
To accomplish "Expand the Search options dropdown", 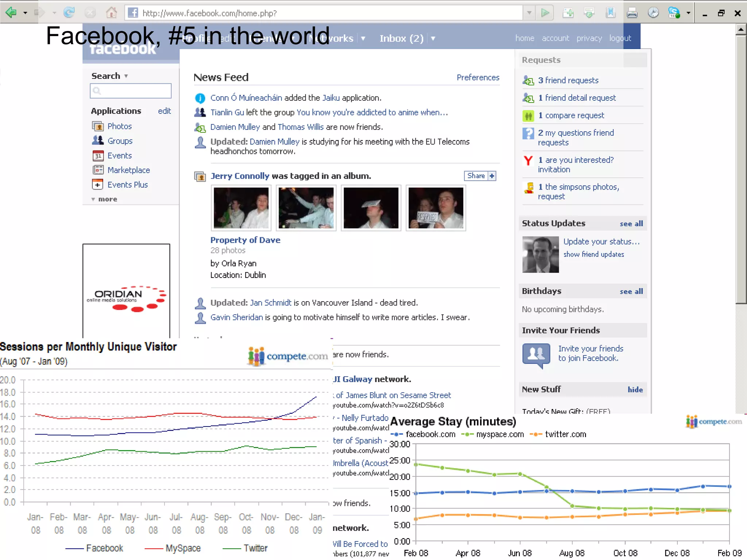I will 126,76.
